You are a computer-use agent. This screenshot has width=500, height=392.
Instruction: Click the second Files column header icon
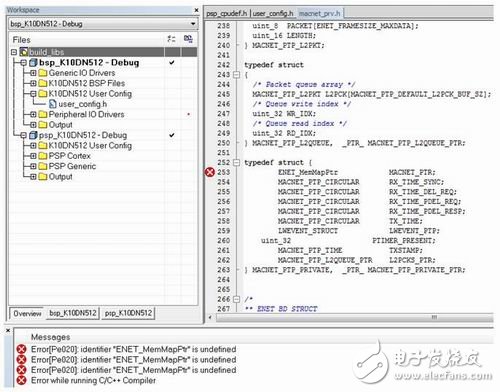coord(188,39)
